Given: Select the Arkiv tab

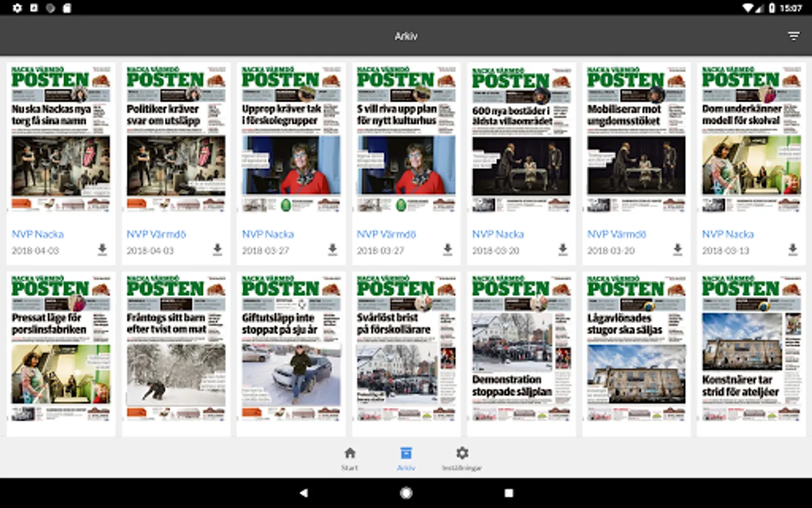Looking at the screenshot, I should coord(406,458).
